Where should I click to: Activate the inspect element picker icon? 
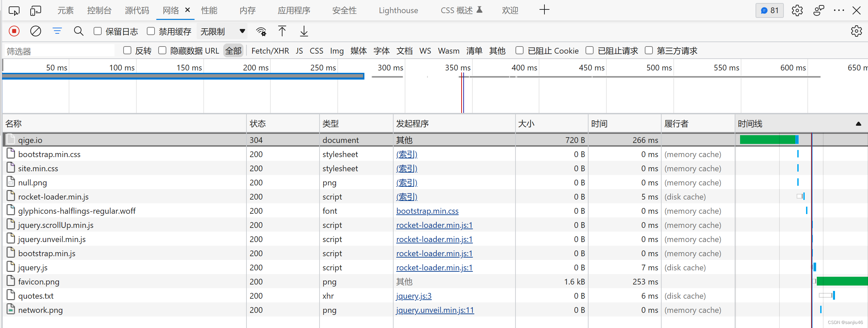[14, 10]
